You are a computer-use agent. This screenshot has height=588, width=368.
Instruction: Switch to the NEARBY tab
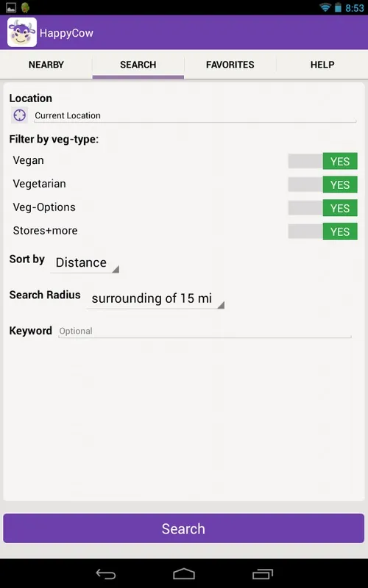click(x=46, y=65)
